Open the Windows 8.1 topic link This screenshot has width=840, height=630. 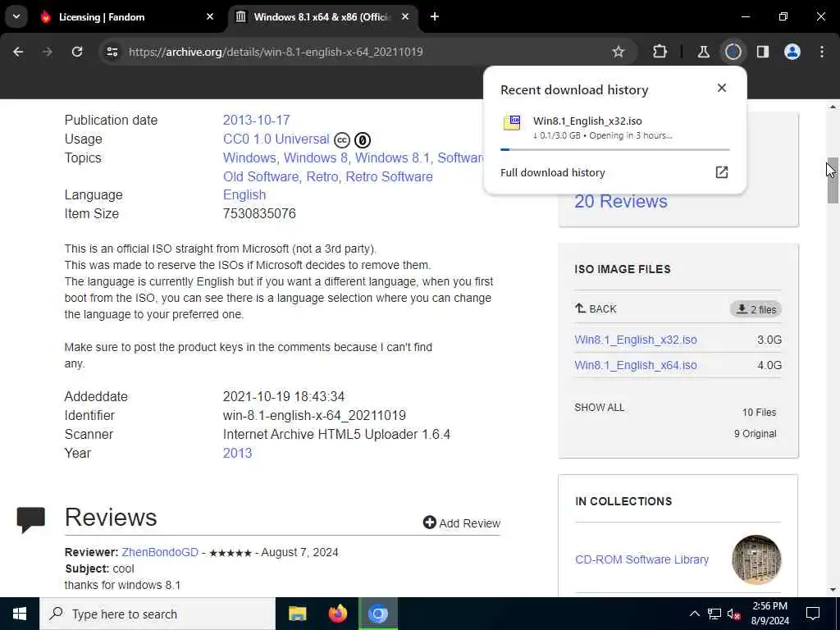point(392,157)
